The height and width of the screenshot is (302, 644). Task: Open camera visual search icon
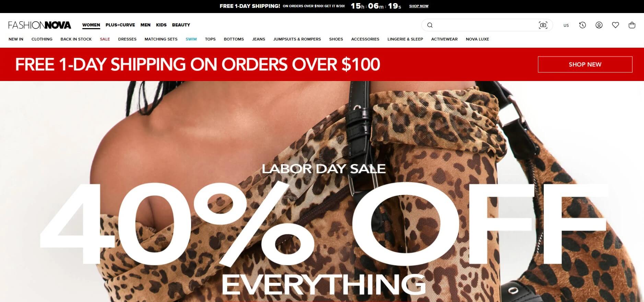[x=543, y=25]
